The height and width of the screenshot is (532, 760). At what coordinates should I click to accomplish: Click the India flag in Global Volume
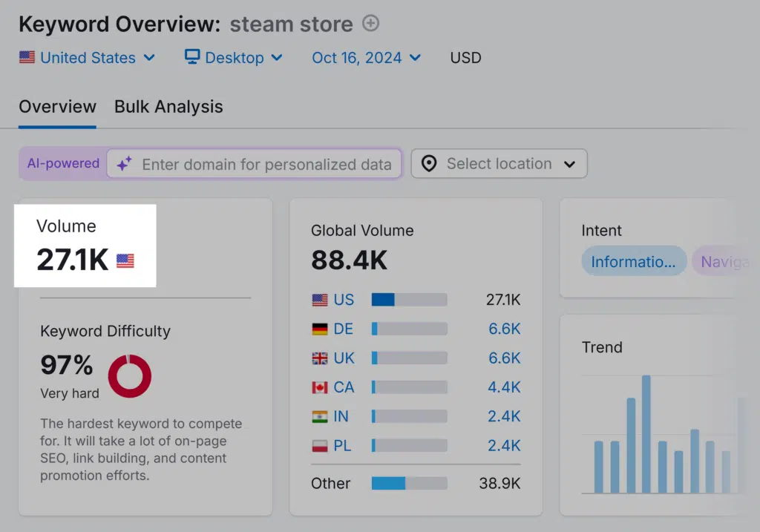coord(320,416)
